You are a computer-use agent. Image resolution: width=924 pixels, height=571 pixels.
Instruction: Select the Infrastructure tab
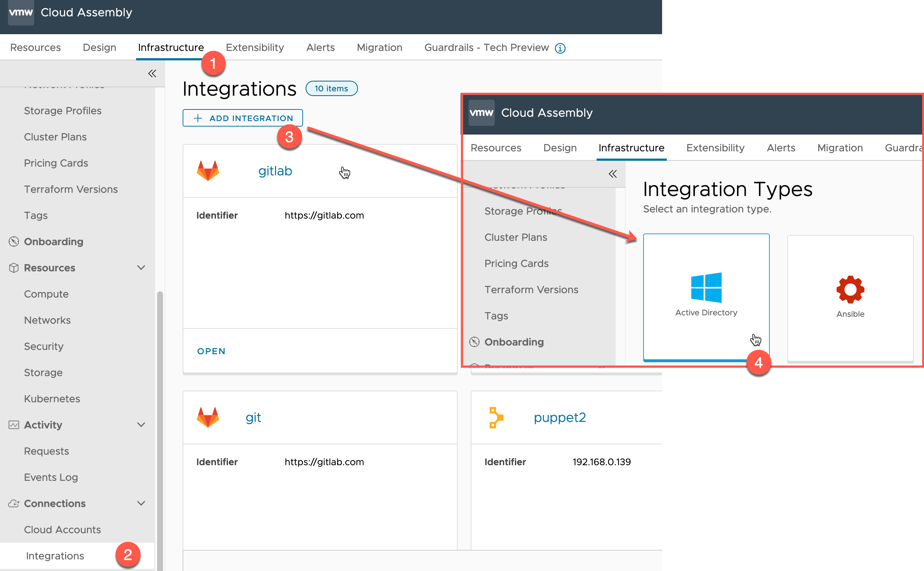tap(171, 48)
